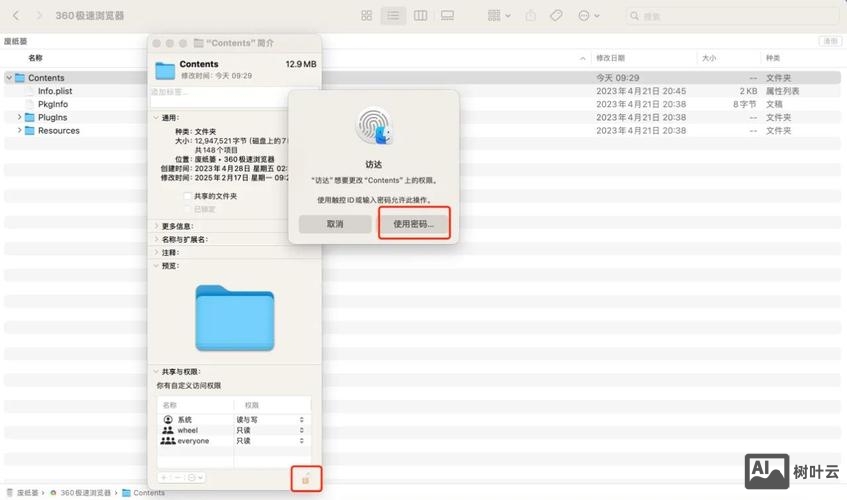Screen dimensions: 847x500
Task: Click the 8字节 size cell
Action: pos(745,104)
